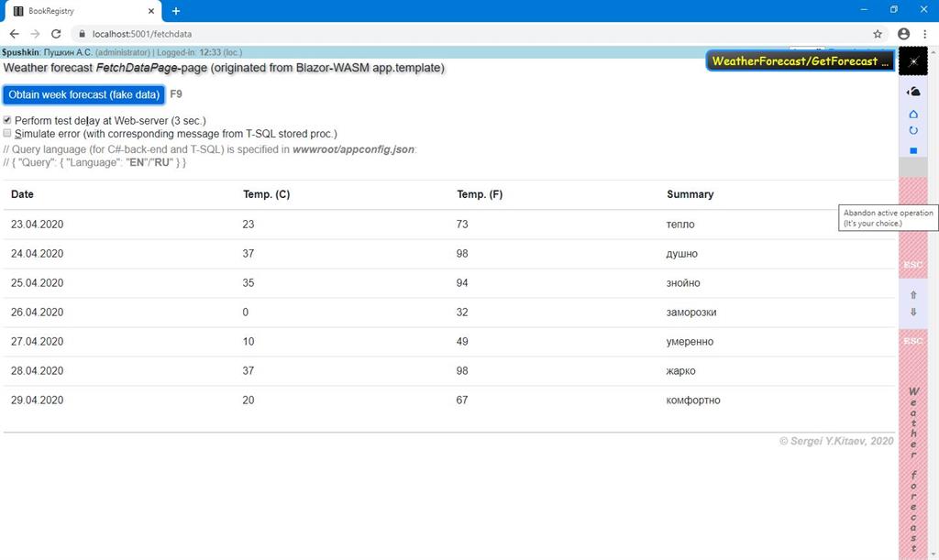Click the blue square stop icon in the sidebar

tap(912, 150)
